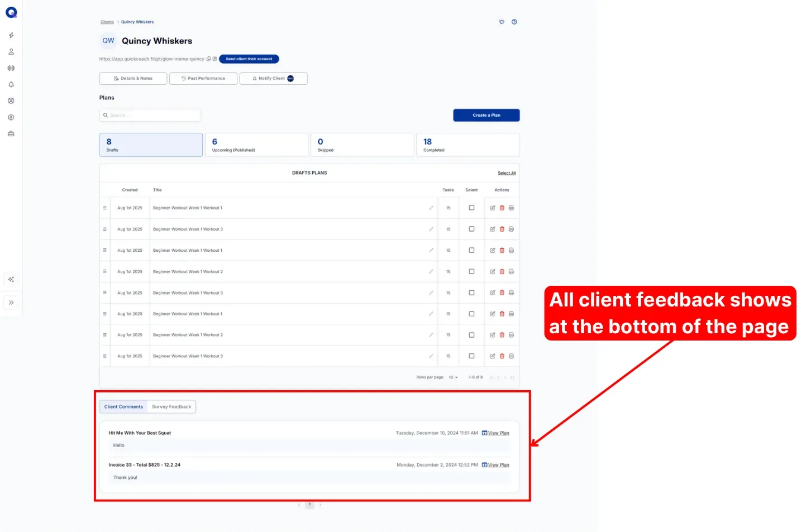The height and width of the screenshot is (532, 806).
Task: Click the drag handle of the bottom draft row
Action: pos(104,356)
